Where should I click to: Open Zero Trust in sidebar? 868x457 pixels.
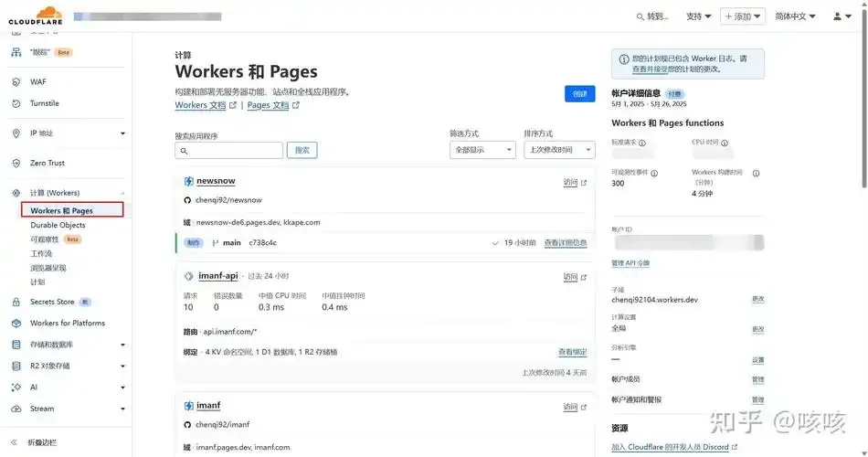47,164
